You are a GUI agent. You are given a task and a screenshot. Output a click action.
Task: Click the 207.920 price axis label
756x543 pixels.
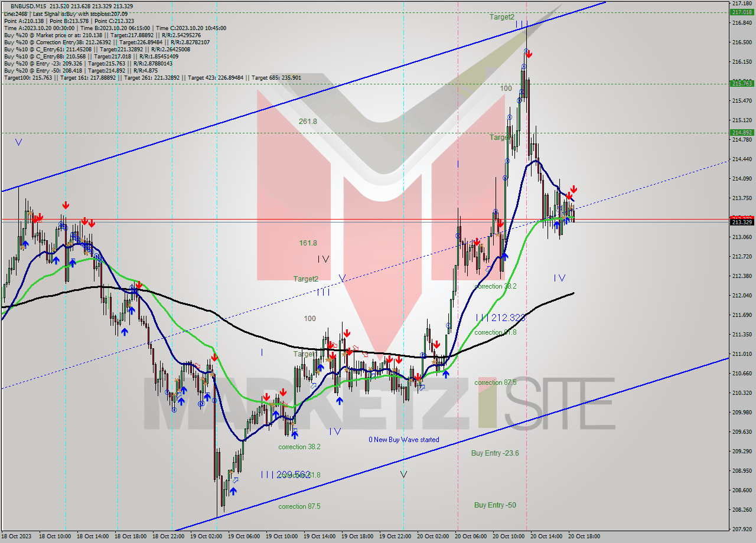741,529
